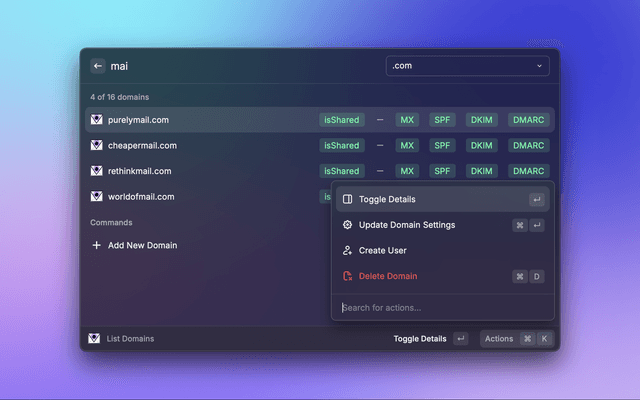Click the purelymail.com domain icon

[97, 119]
